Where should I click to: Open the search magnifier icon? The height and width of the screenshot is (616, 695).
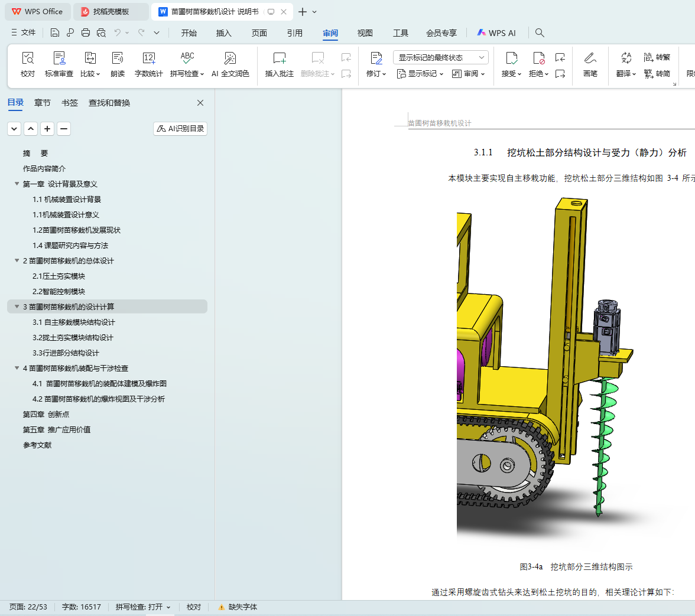point(540,32)
